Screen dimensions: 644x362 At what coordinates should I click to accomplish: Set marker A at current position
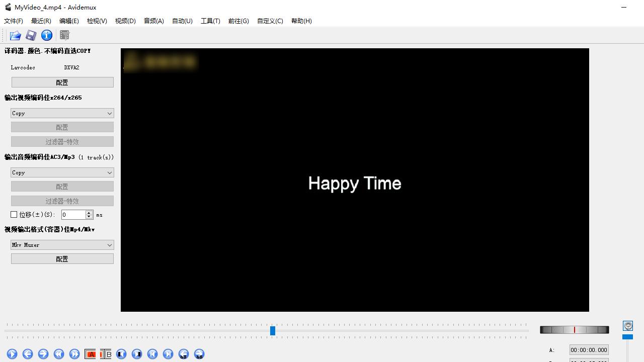point(91,354)
